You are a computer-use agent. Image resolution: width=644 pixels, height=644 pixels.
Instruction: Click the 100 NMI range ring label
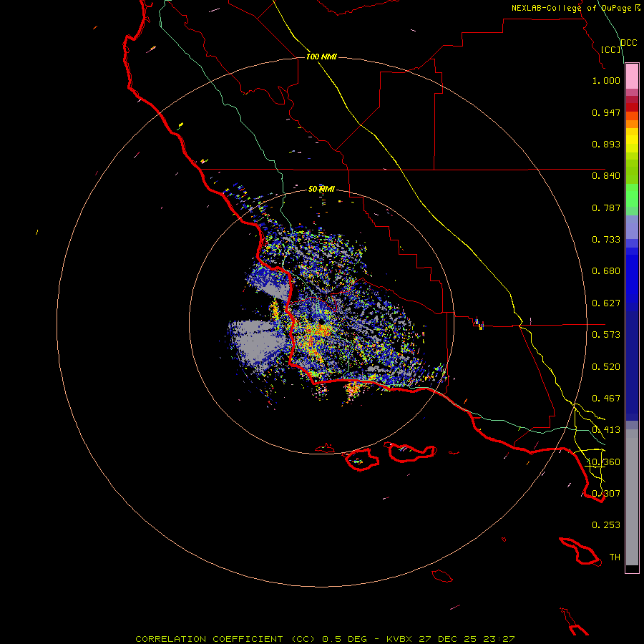click(321, 57)
